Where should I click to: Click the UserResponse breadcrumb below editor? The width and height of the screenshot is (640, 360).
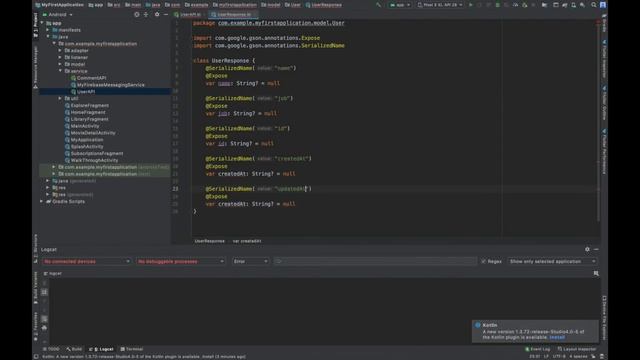coord(209,241)
